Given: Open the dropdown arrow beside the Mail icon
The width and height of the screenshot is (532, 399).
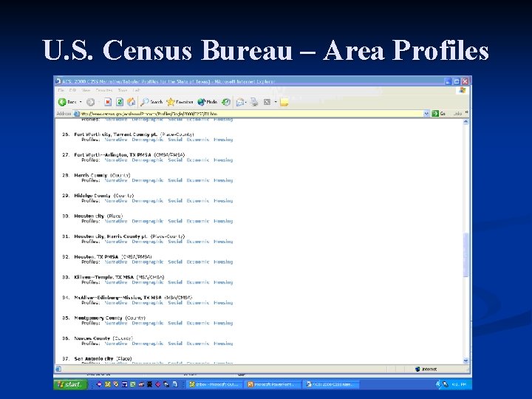Looking at the screenshot, I should tap(245, 102).
